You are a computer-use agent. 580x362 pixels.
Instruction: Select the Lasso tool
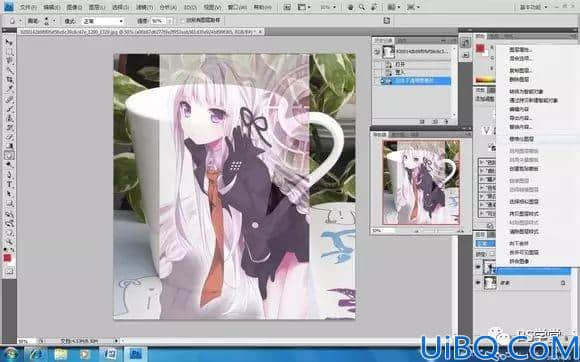coord(9,61)
